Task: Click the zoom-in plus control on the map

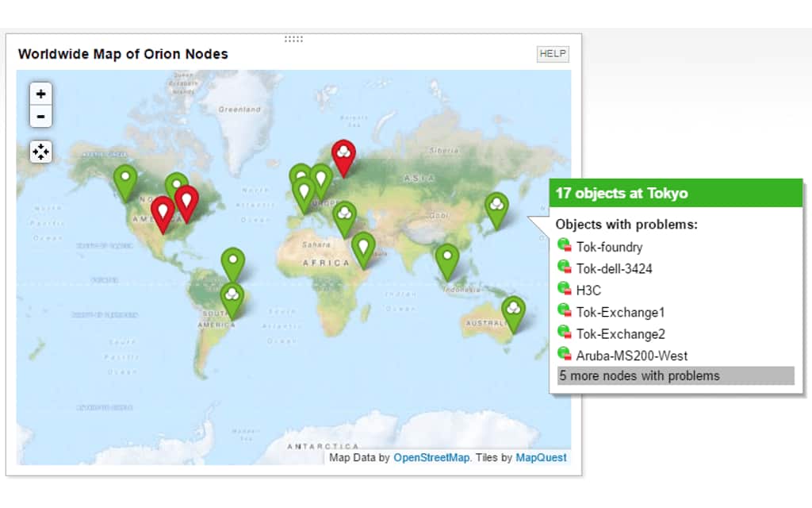Action: 40,94
